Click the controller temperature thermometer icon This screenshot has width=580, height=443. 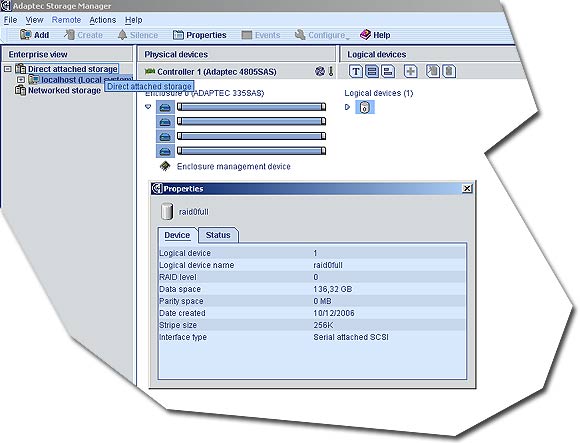331,71
